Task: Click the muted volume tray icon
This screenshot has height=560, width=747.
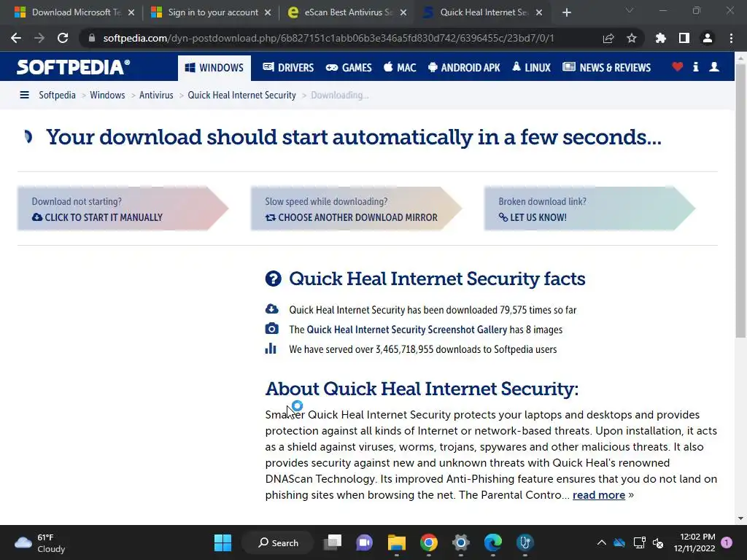Action: 658,542
